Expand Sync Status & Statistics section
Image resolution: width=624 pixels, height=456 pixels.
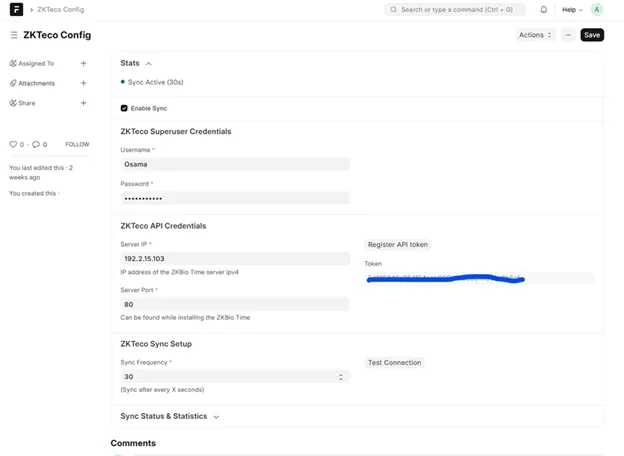(x=216, y=416)
